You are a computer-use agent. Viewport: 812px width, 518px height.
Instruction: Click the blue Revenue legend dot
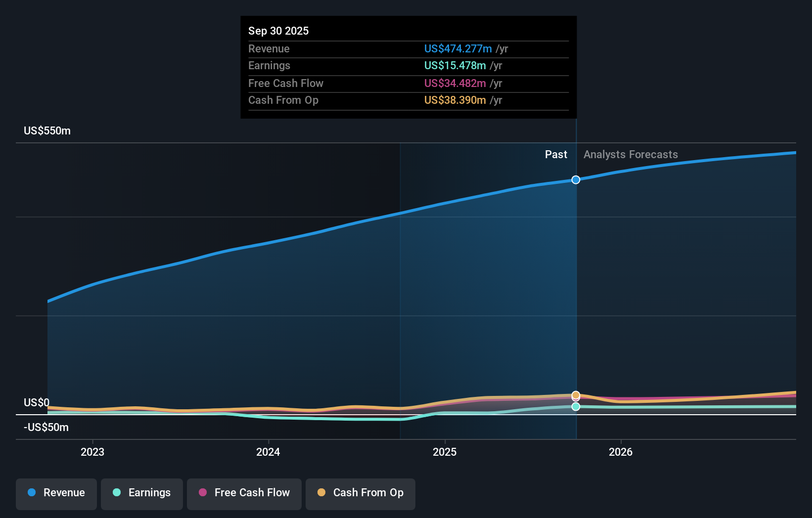click(x=31, y=493)
